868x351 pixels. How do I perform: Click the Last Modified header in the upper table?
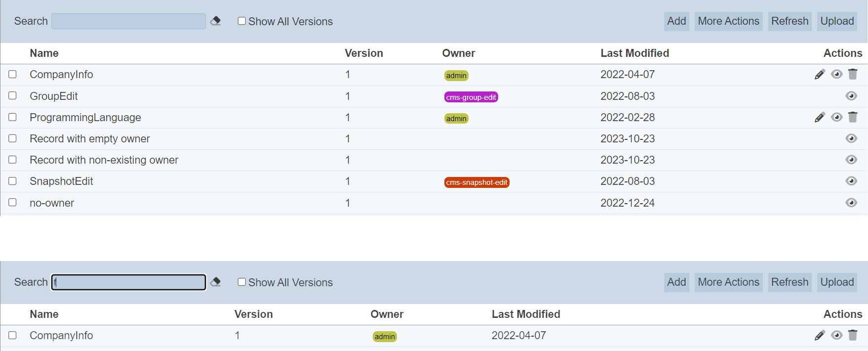coord(634,53)
